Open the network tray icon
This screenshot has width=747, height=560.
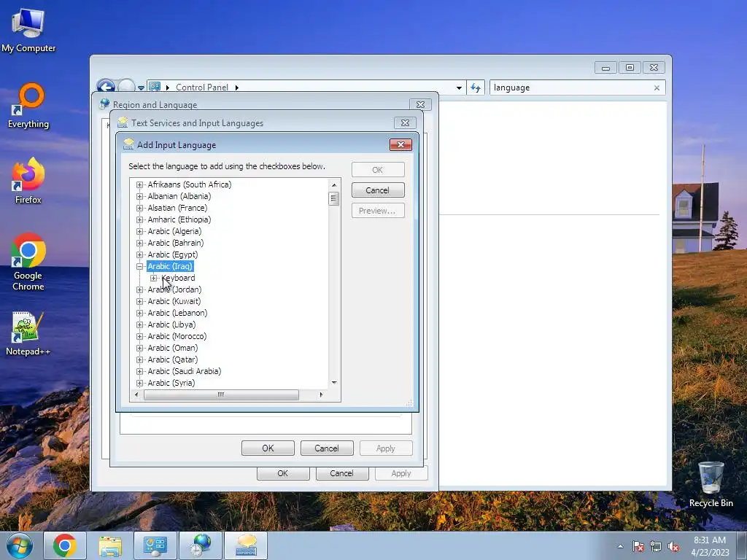(x=656, y=547)
